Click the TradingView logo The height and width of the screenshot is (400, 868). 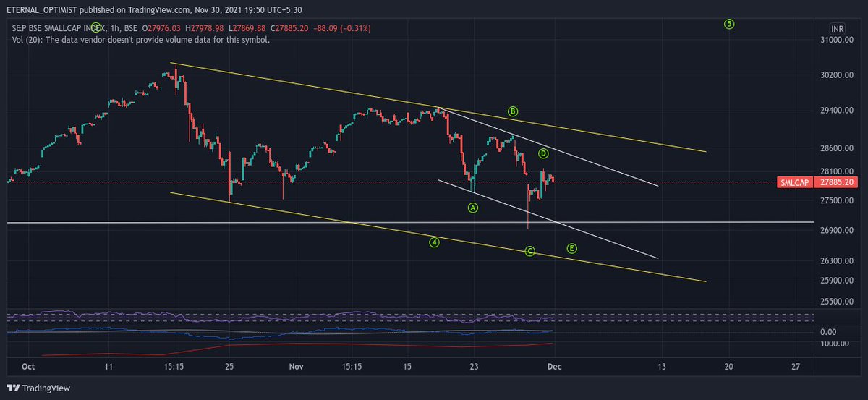(40, 388)
